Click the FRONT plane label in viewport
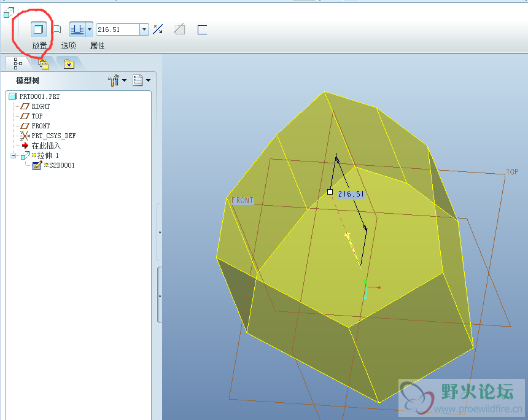 [x=242, y=200]
